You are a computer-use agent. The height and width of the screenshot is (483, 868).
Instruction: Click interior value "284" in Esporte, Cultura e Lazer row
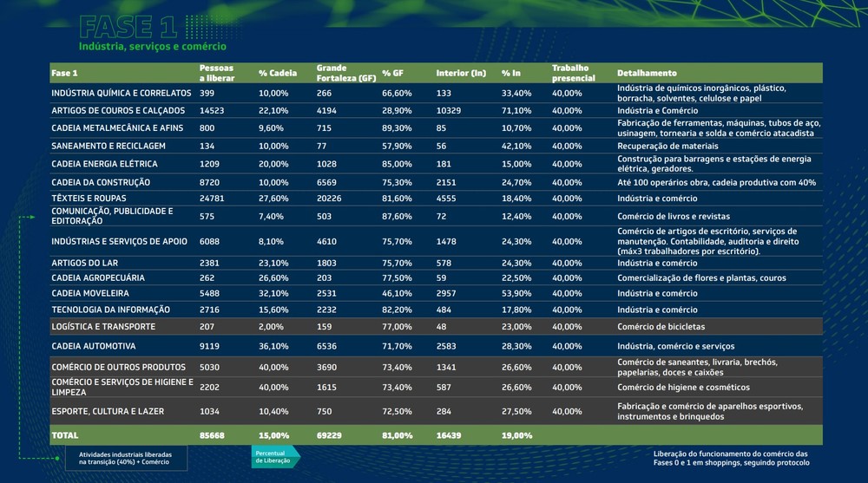pyautogui.click(x=444, y=411)
